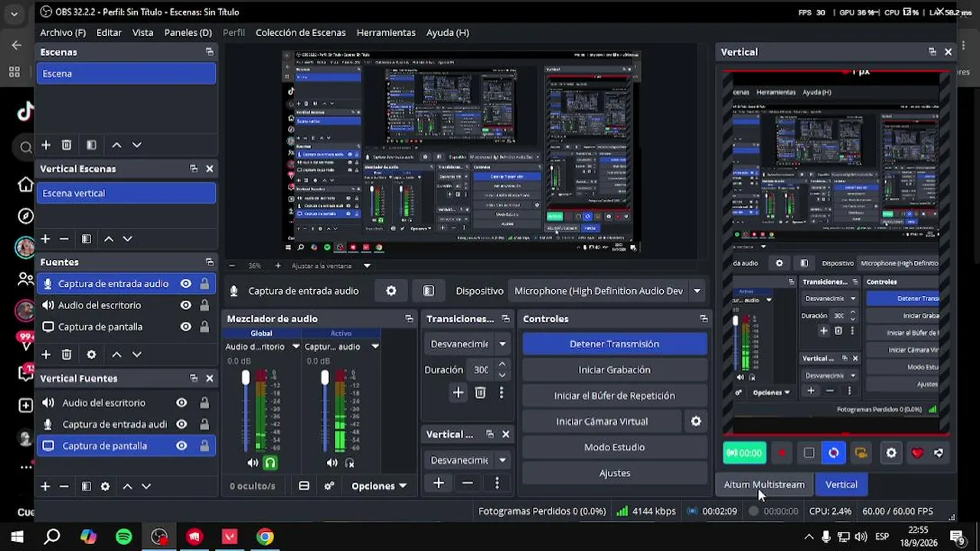The width and height of the screenshot is (980, 551).
Task: Open filters icon beside Dispositivo label
Action: [x=429, y=291]
